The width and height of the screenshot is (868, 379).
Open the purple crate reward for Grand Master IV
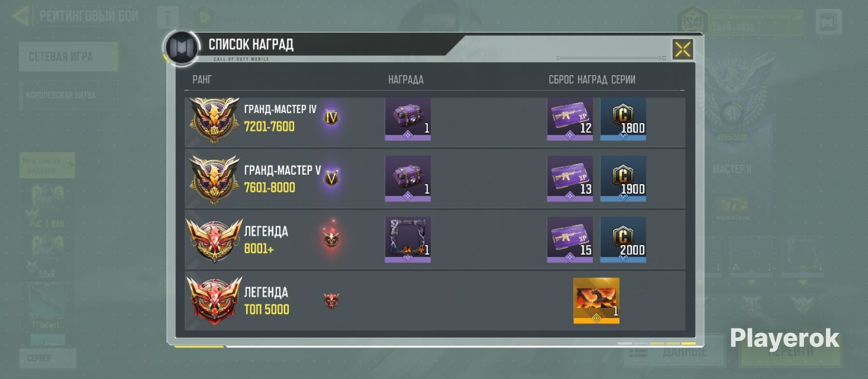408,119
